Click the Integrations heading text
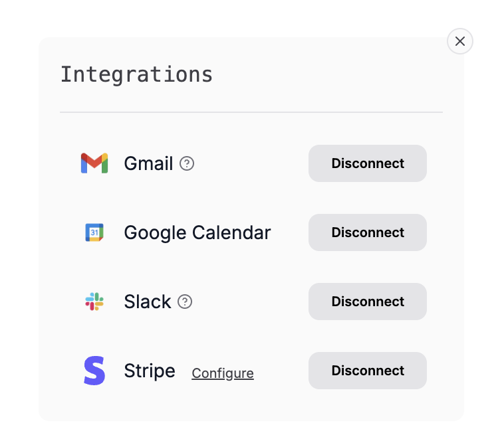504x445 pixels. click(x=136, y=74)
